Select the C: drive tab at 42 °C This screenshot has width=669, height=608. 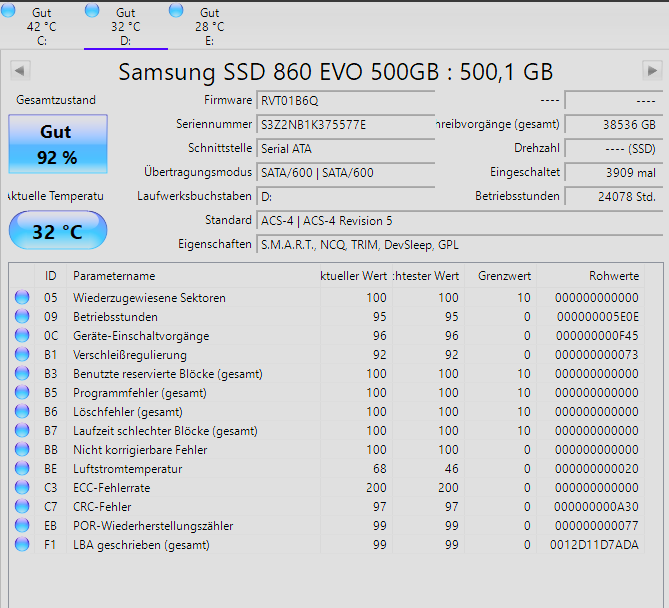click(x=41, y=26)
